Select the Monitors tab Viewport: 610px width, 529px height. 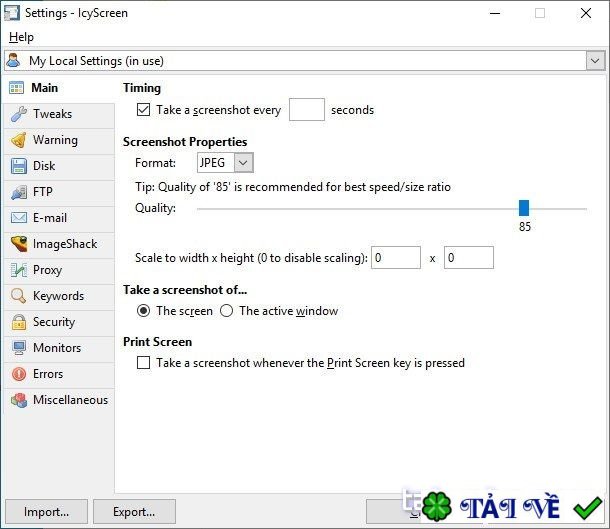click(x=59, y=348)
